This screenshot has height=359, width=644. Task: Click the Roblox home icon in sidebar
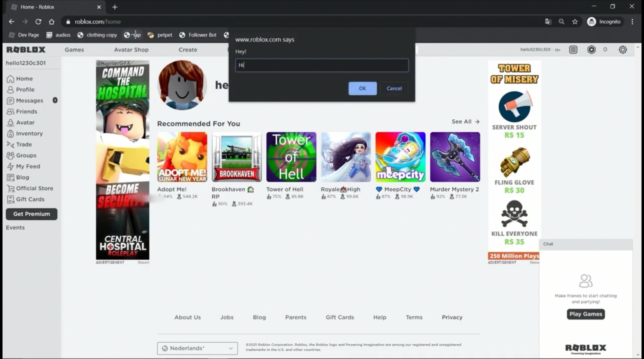(x=10, y=78)
